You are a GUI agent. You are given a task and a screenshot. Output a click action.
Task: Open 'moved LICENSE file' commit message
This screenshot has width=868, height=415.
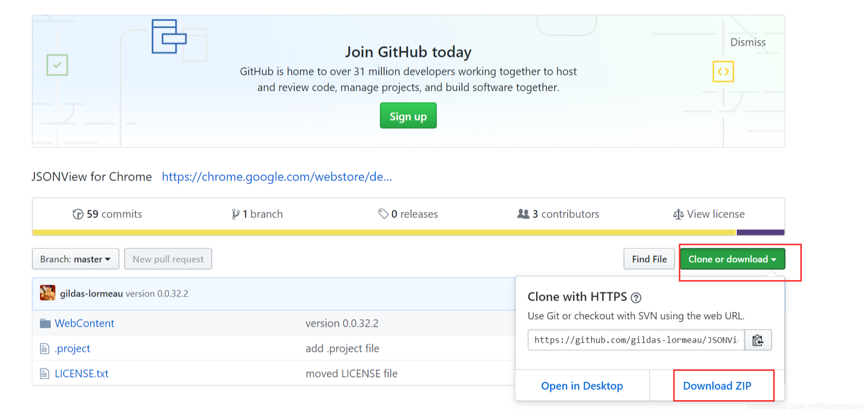352,374
